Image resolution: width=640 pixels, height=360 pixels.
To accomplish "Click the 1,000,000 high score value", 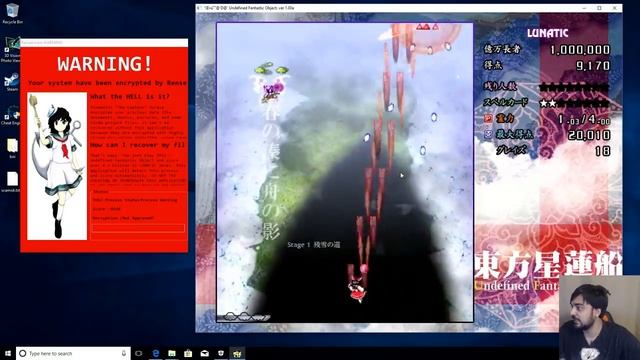I will 580,50.
